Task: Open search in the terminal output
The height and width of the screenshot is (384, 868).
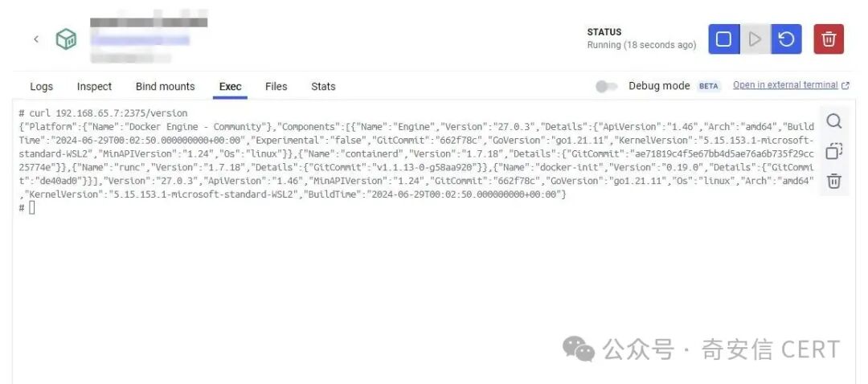Action: (833, 121)
